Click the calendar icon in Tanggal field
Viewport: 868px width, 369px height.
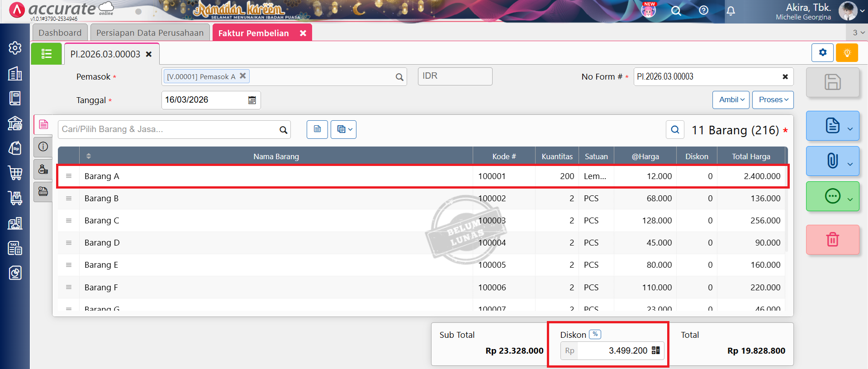(252, 100)
